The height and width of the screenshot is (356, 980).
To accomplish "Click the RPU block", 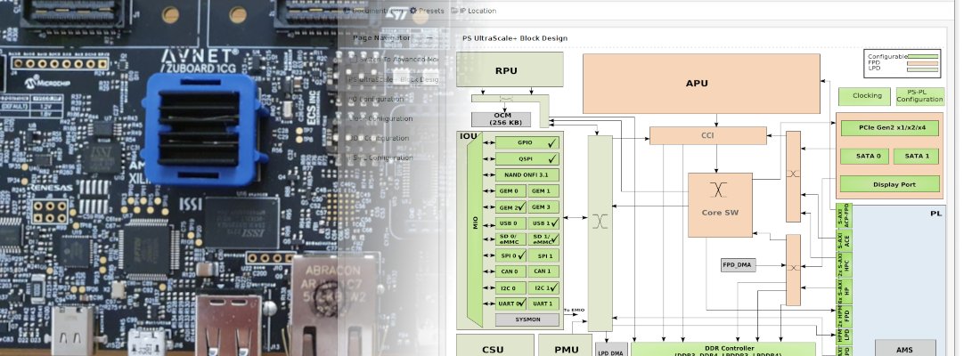I will (x=510, y=69).
